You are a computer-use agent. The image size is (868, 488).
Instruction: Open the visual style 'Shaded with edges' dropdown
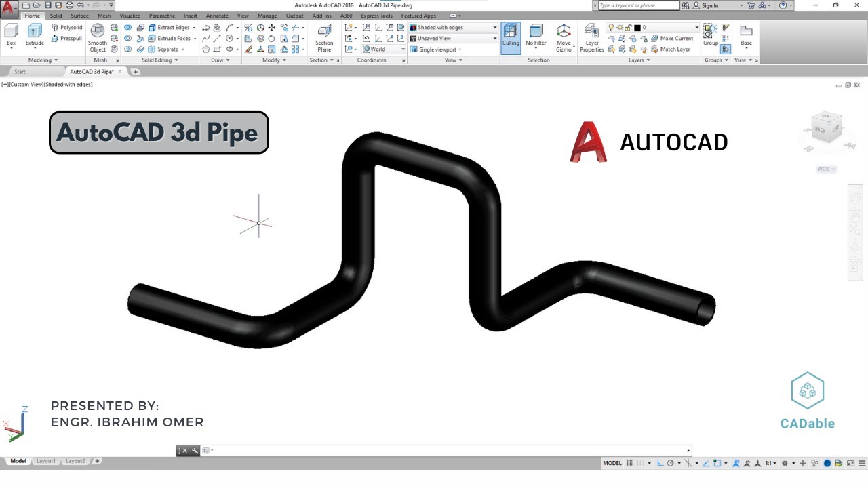453,28
